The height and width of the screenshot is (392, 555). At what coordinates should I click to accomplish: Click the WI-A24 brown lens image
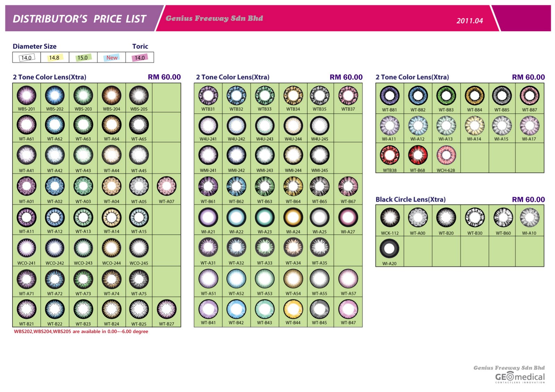click(293, 217)
